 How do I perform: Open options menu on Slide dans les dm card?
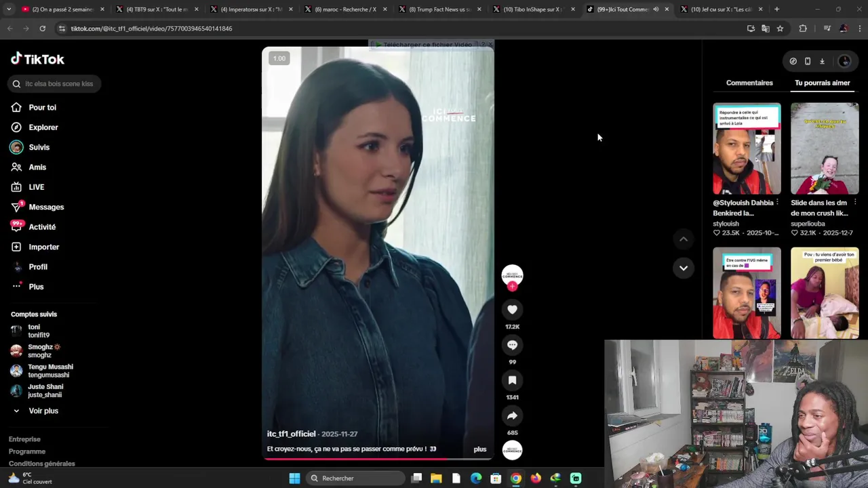click(855, 203)
